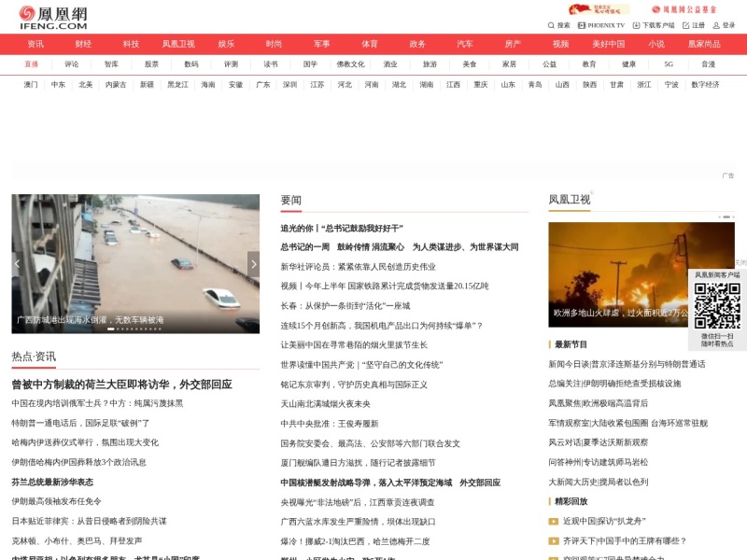
Task: Go to the previous slide in flood carousel
Action: pos(17,263)
